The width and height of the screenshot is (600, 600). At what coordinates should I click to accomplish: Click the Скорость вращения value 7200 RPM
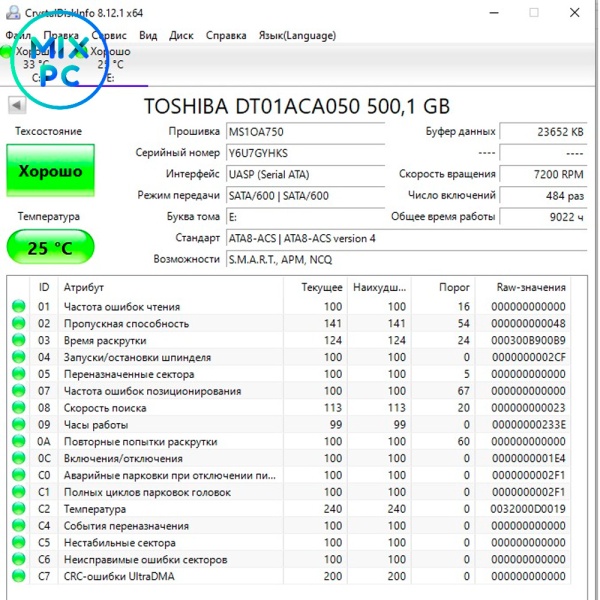pyautogui.click(x=543, y=174)
